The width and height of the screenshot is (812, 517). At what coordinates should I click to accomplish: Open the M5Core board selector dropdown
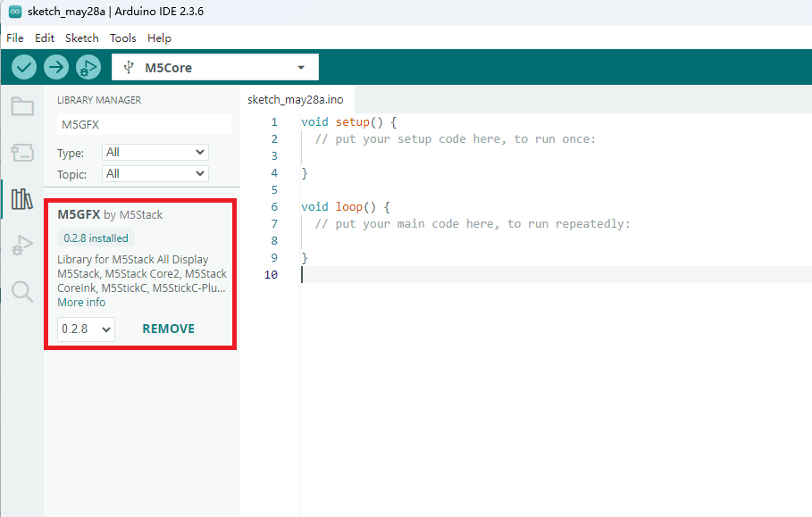(215, 67)
